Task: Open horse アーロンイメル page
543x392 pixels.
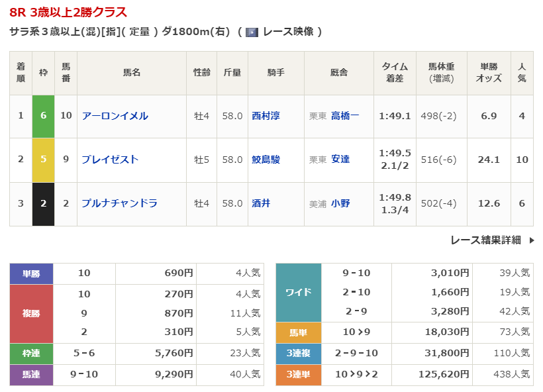Action: point(115,116)
